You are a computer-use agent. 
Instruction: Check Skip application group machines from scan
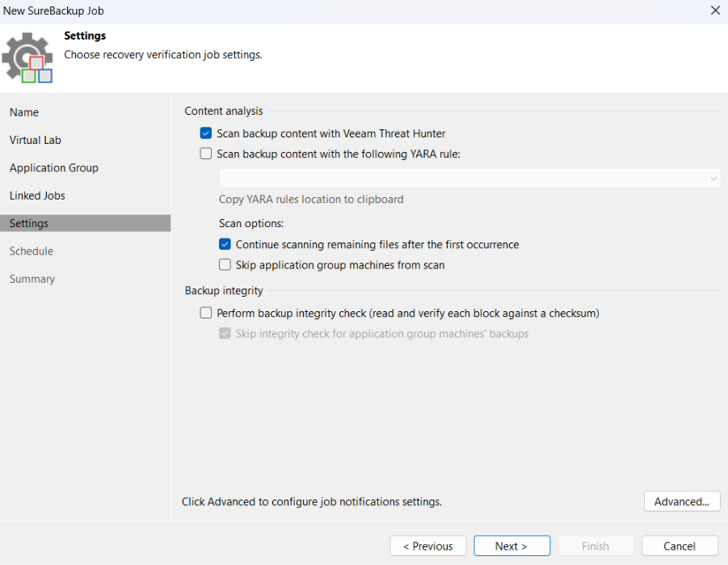225,264
